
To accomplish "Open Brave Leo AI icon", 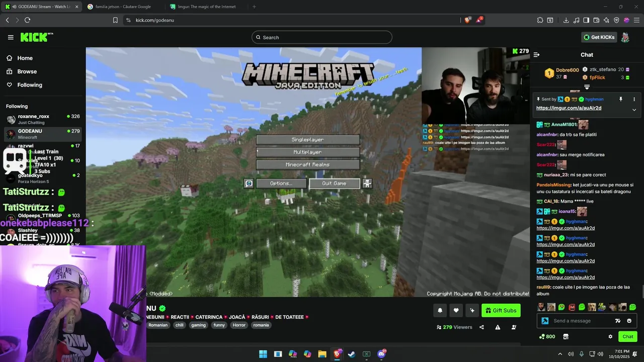I will coord(606,20).
